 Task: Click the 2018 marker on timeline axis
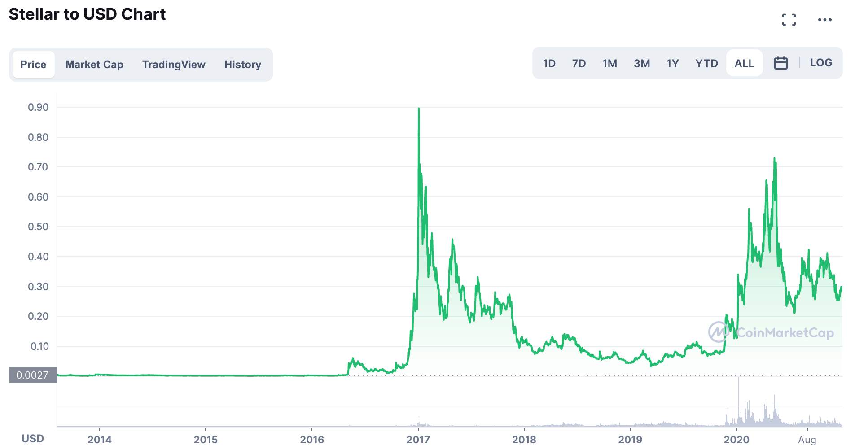coord(524,439)
